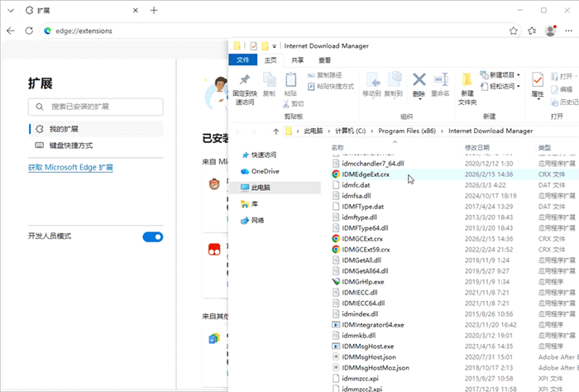Select the idmindex.dll file
The width and height of the screenshot is (579, 392).
[360, 314]
